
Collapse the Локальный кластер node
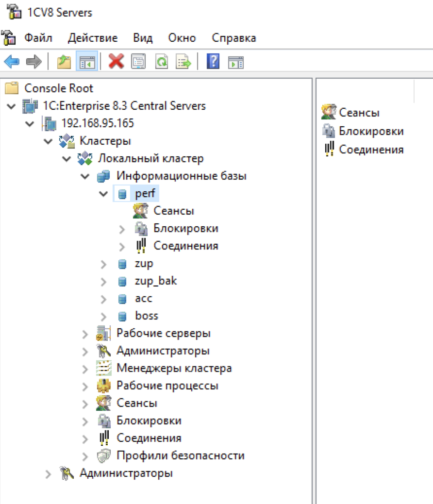[67, 158]
